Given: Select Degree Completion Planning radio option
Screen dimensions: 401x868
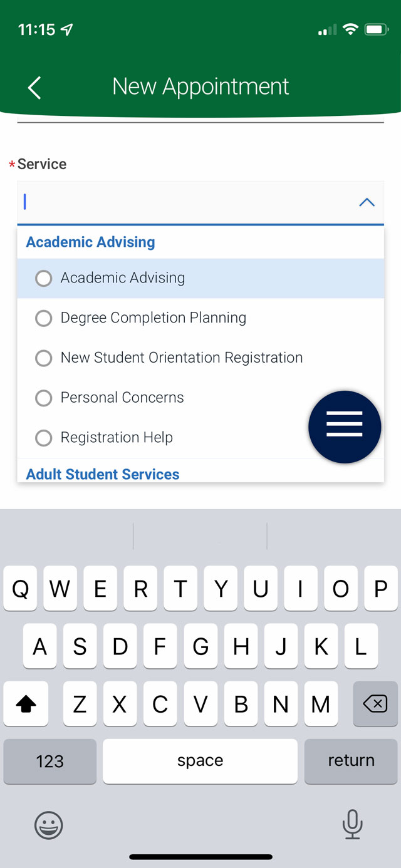Looking at the screenshot, I should coord(200,318).
